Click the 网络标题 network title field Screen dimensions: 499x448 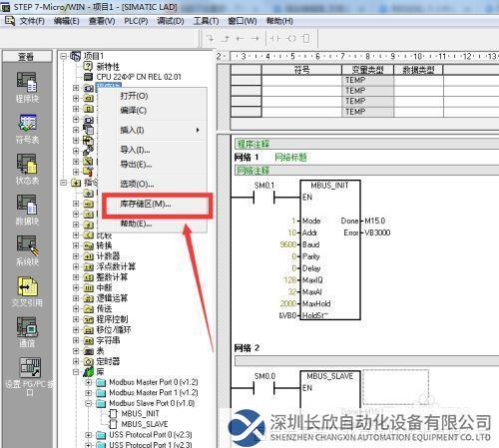(290, 158)
